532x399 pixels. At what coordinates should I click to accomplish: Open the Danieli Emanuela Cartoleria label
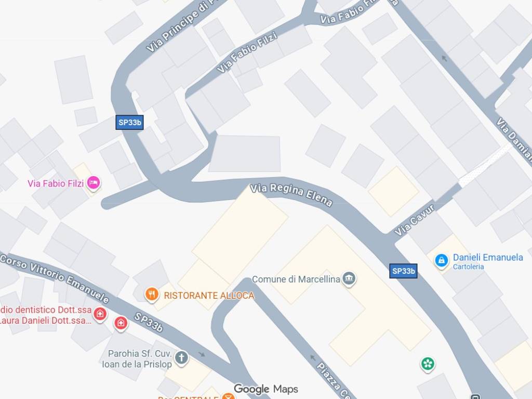tap(488, 261)
